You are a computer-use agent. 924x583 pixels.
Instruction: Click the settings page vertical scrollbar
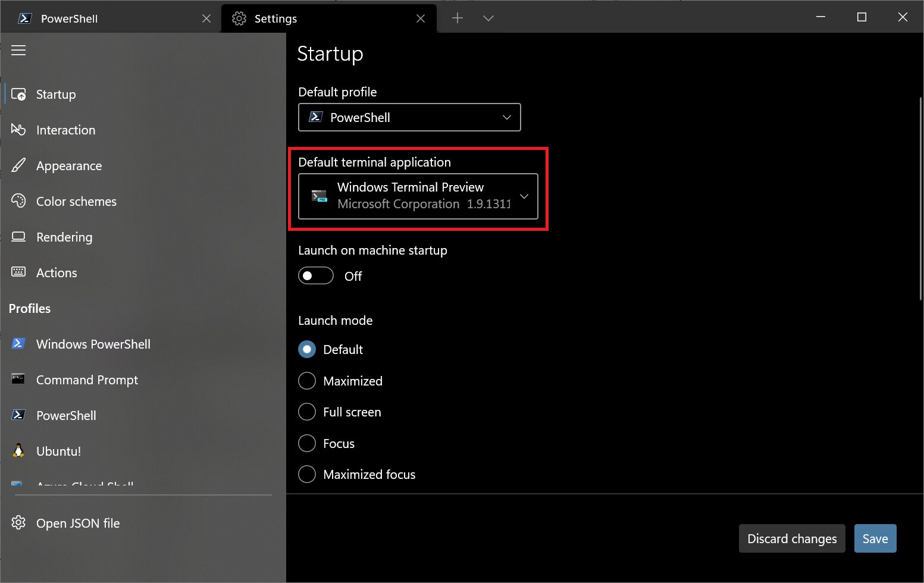point(920,199)
